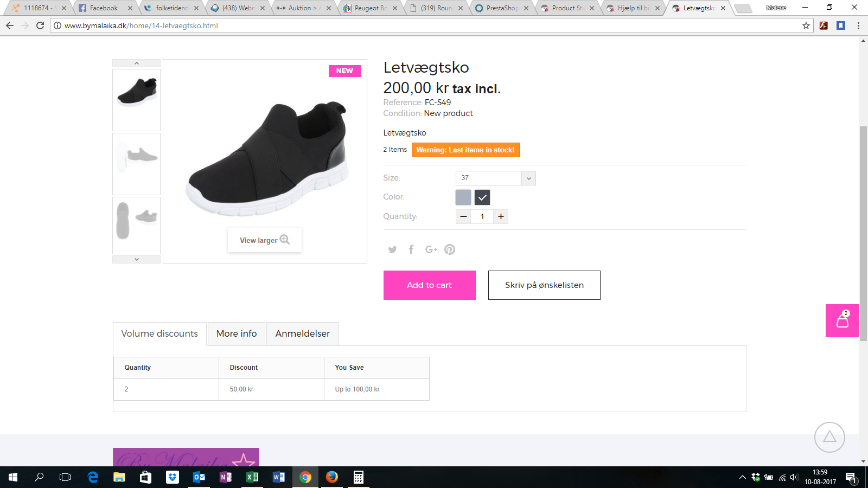Open a new browser tab
The width and height of the screenshot is (868, 488).
(743, 8)
